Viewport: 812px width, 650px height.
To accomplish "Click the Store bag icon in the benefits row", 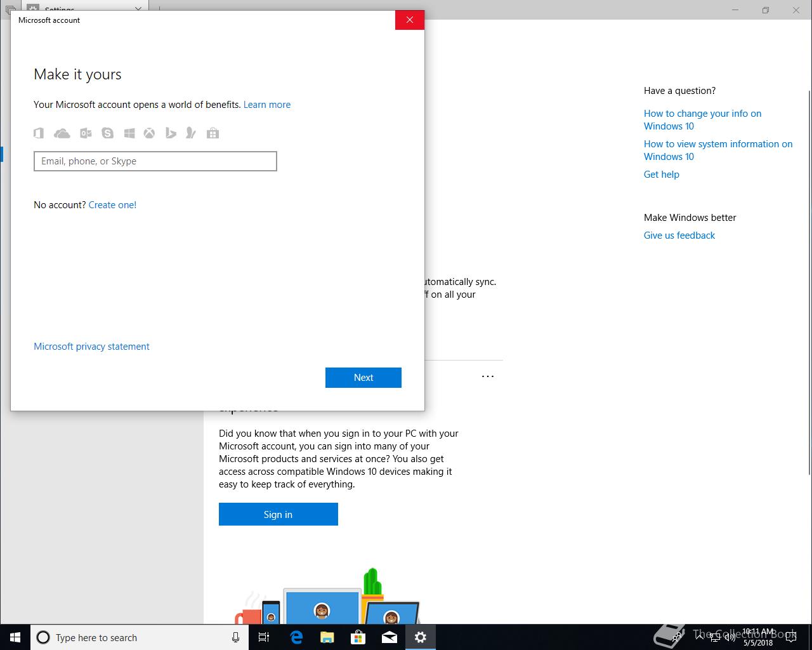I will click(213, 133).
